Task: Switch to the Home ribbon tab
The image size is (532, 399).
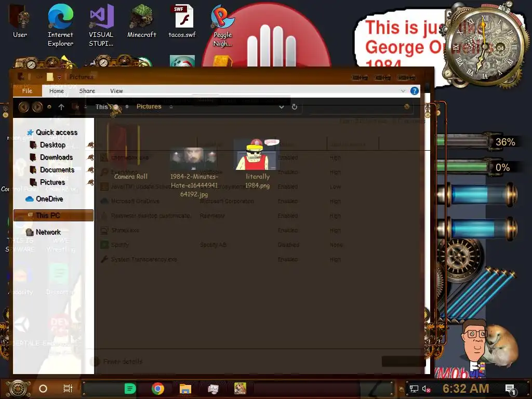Action: coord(56,90)
